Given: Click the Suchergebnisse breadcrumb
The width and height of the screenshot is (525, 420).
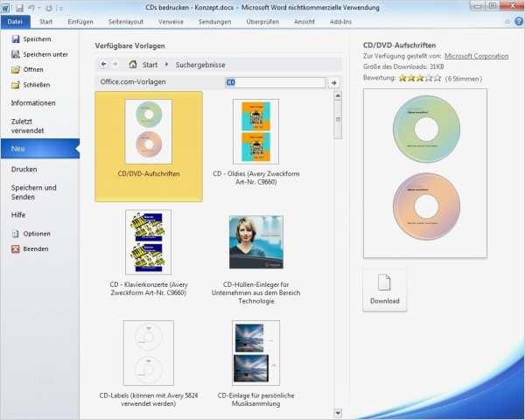Looking at the screenshot, I should pos(200,65).
